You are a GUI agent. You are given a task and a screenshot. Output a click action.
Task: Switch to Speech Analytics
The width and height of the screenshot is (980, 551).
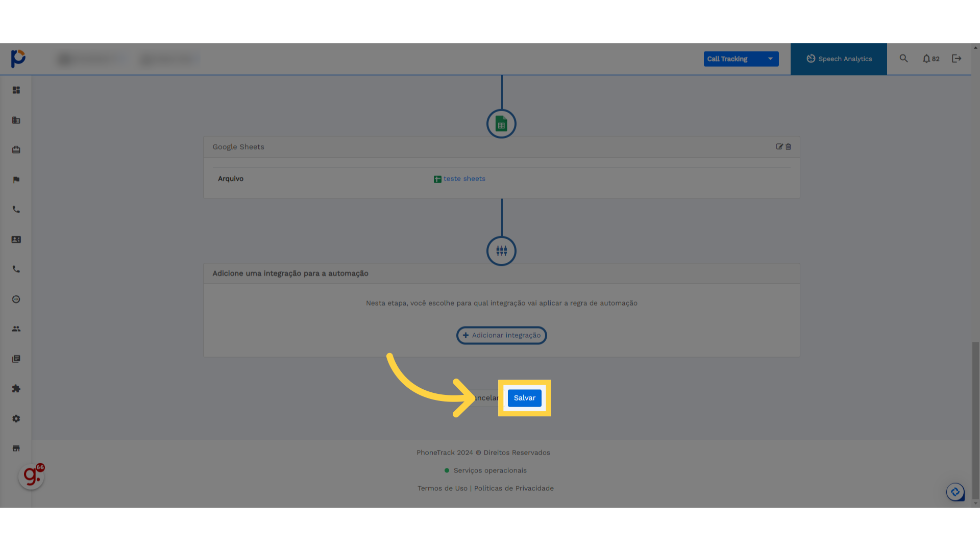coord(839,59)
